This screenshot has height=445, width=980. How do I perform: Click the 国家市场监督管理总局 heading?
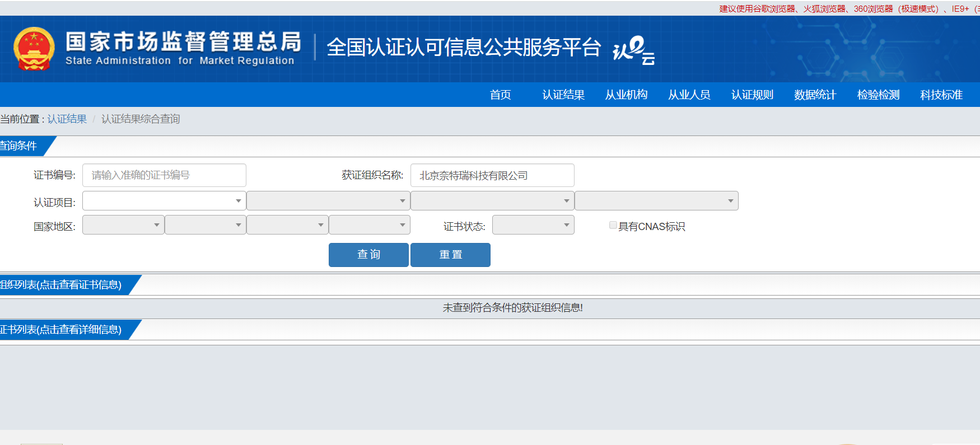(x=184, y=42)
